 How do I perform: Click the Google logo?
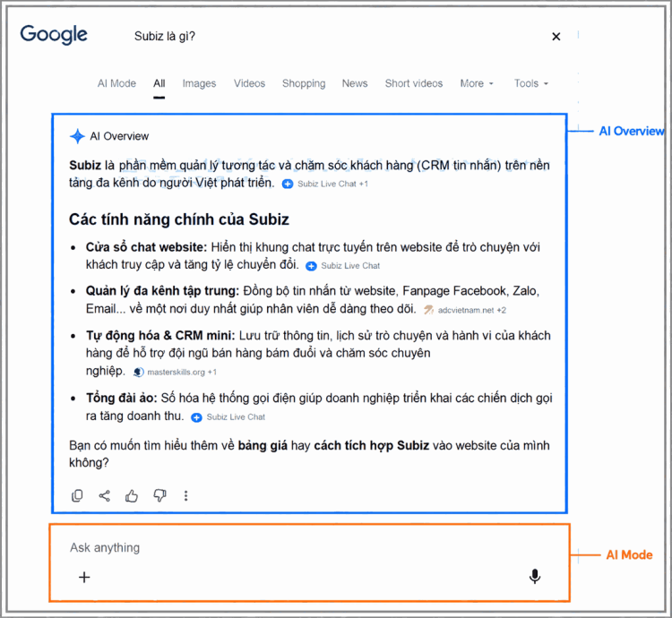click(x=54, y=34)
